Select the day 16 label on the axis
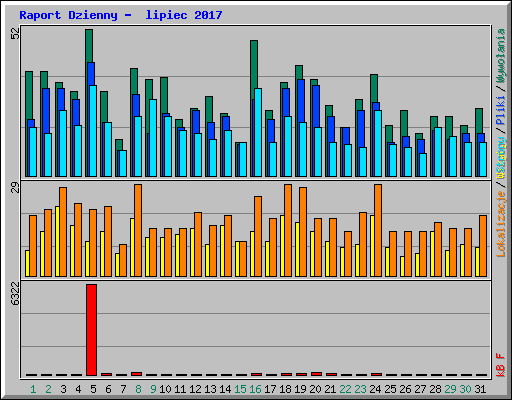512x400 pixels. (x=255, y=389)
